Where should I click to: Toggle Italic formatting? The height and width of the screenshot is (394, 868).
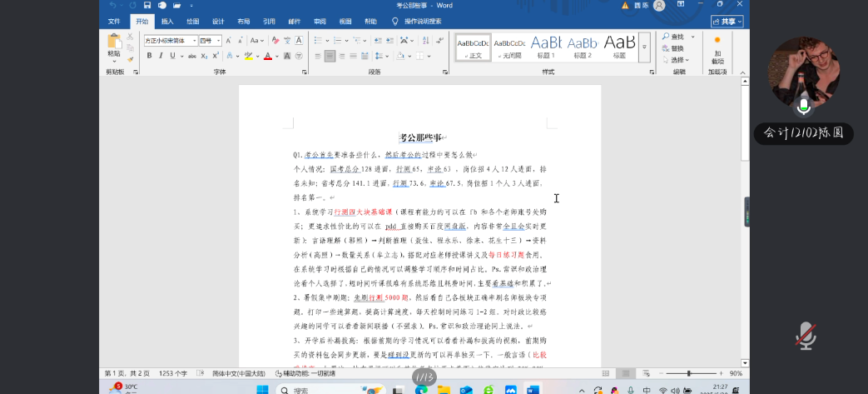(x=161, y=56)
